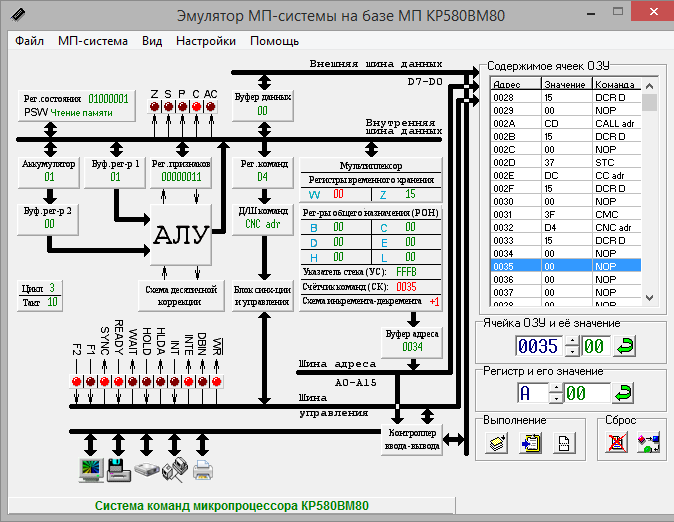Toggle the F2 signal lamp
The height and width of the screenshot is (522, 674).
77,381
